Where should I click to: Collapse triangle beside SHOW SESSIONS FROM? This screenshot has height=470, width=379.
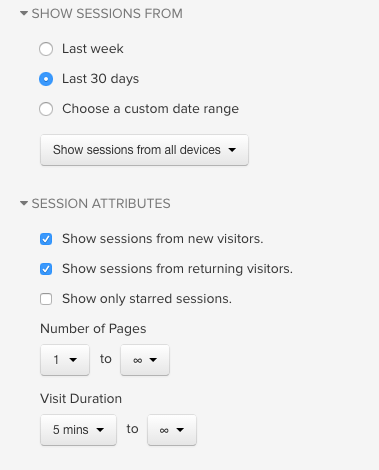[24, 13]
